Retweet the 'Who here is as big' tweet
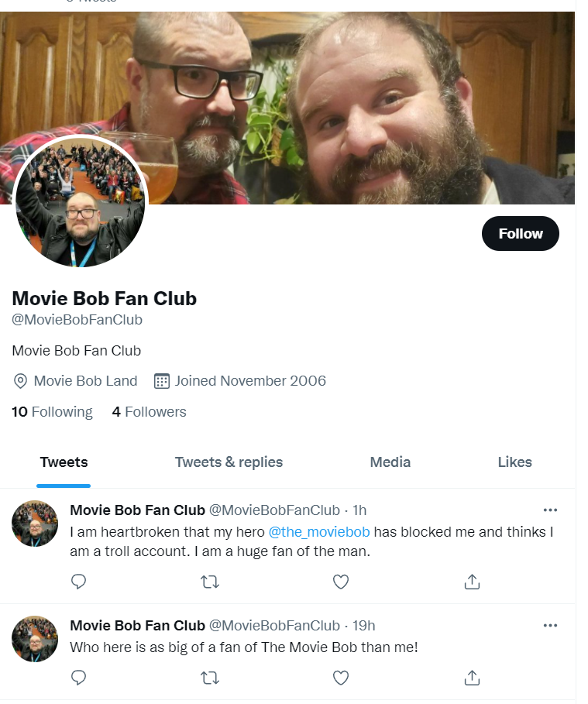 pos(210,678)
